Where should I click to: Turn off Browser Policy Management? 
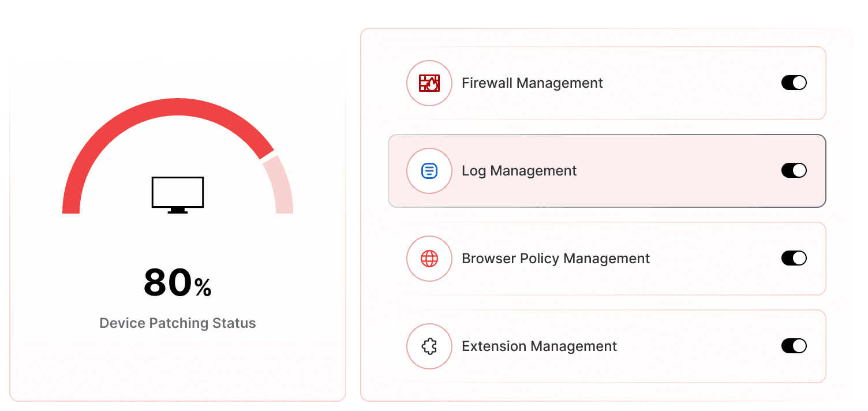coord(794,259)
